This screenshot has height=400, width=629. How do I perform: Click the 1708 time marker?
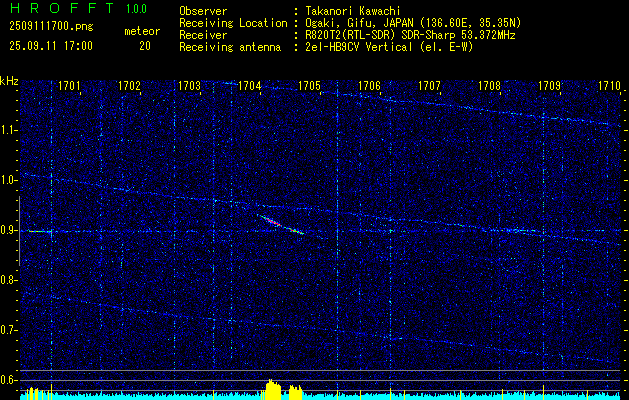[489, 86]
